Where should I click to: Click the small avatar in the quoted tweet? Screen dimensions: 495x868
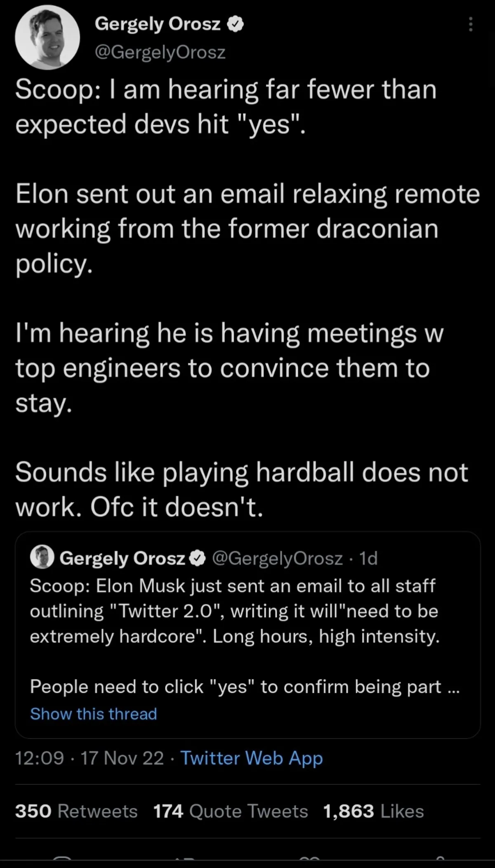tap(42, 557)
